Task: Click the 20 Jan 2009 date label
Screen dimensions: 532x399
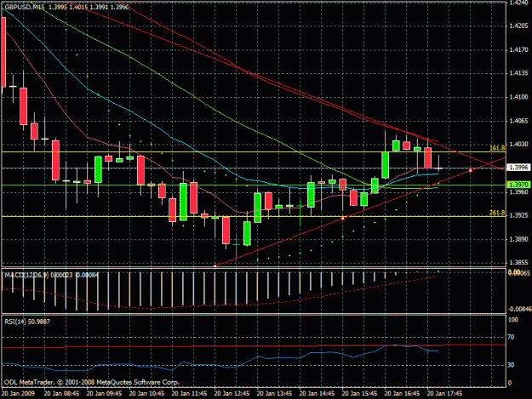Action: [x=19, y=393]
